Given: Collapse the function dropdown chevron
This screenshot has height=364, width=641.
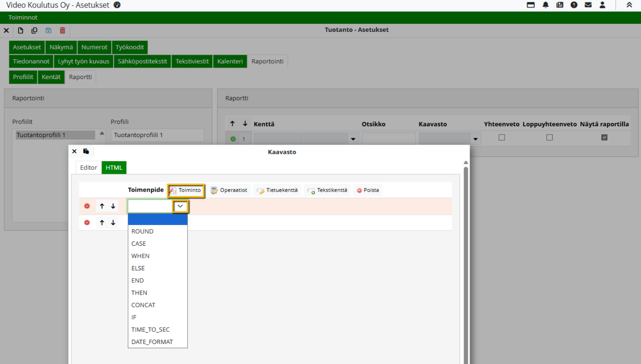Looking at the screenshot, I should tap(180, 206).
